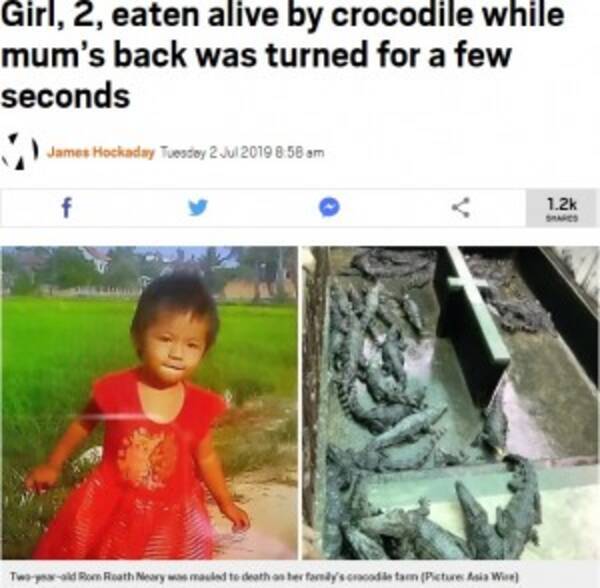Tweet the story using the Twitter bird icon

pyautogui.click(x=198, y=208)
